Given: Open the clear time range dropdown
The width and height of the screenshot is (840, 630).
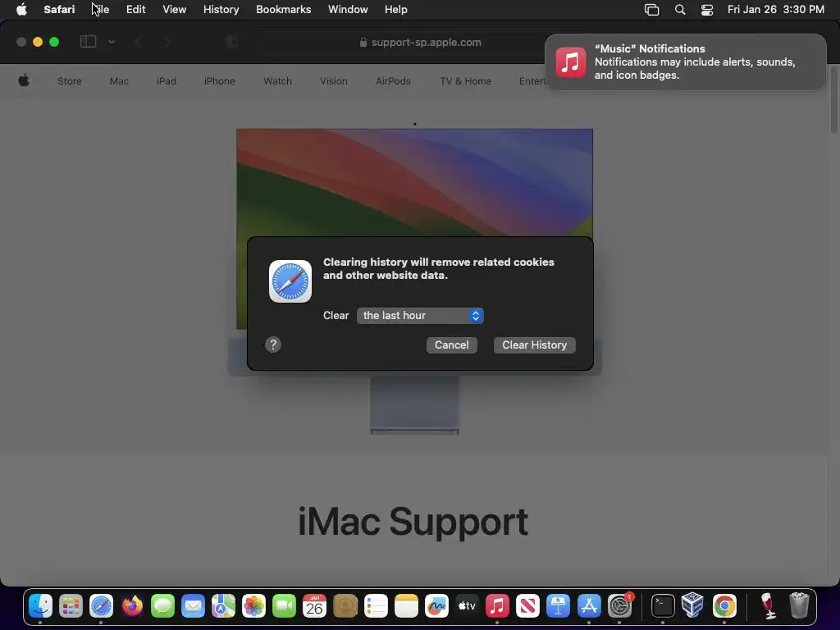Looking at the screenshot, I should 420,316.
